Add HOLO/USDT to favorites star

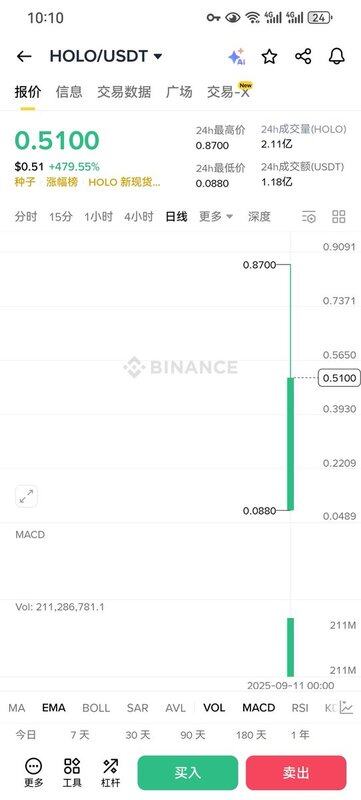click(269, 56)
